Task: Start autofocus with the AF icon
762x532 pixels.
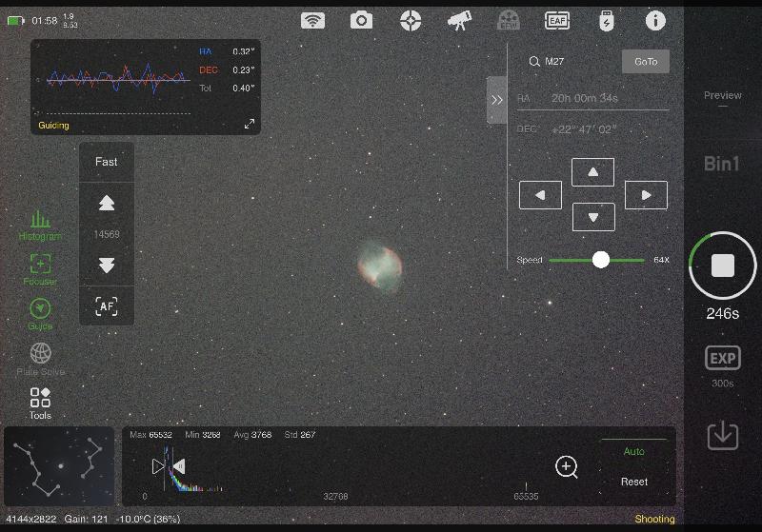Action: 107,306
